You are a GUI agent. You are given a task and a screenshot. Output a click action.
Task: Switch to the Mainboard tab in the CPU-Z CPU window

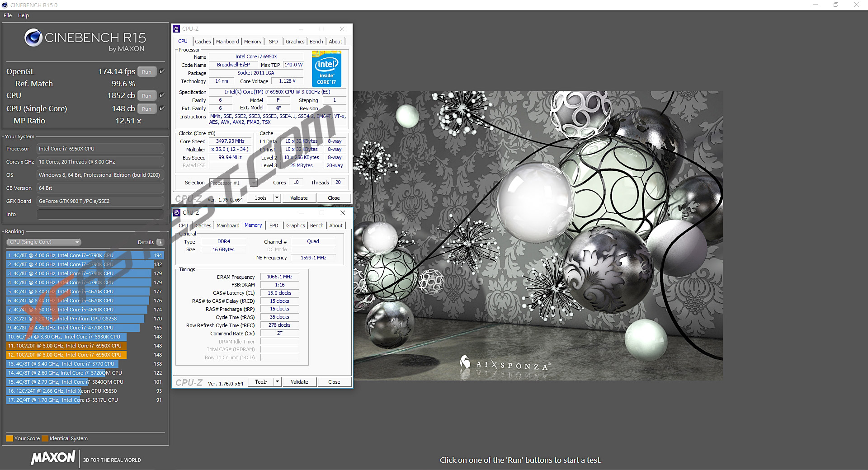(x=227, y=42)
